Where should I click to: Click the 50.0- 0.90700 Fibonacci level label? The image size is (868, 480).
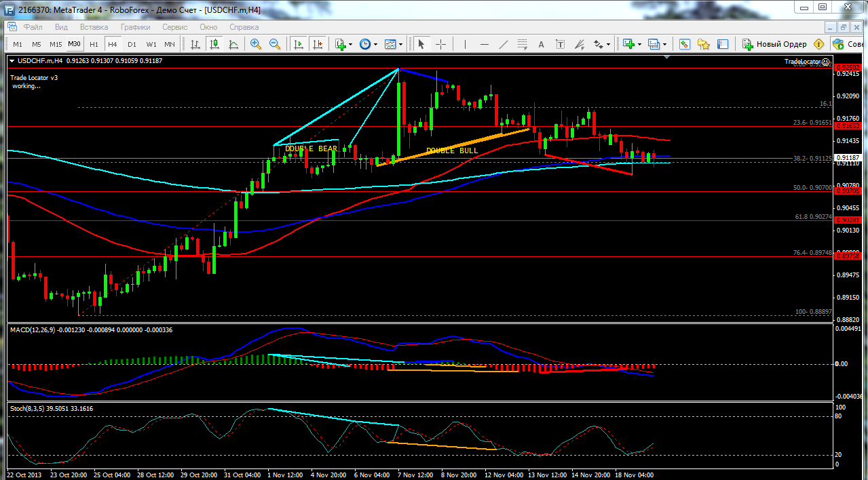[x=812, y=186]
